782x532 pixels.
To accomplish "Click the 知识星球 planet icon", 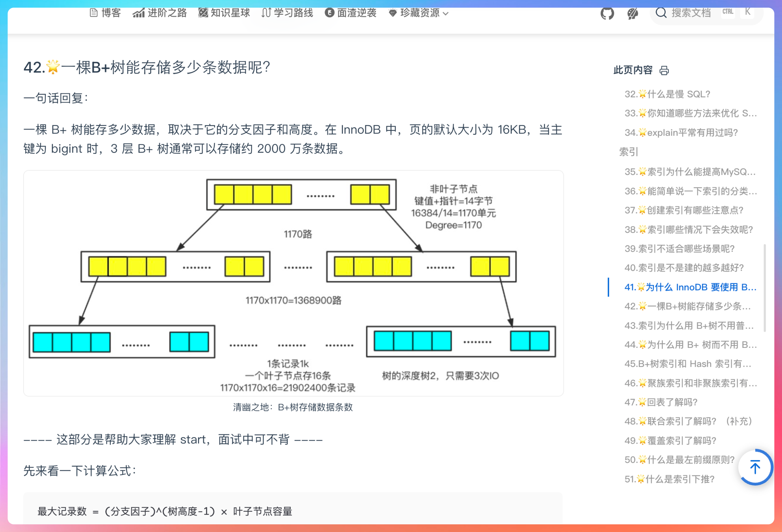I will coord(203,13).
